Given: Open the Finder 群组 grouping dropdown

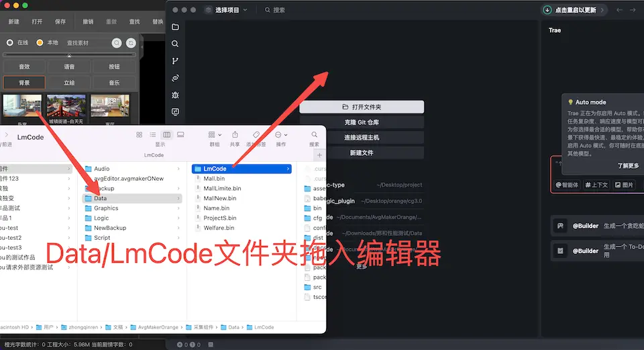Looking at the screenshot, I should tap(215, 135).
